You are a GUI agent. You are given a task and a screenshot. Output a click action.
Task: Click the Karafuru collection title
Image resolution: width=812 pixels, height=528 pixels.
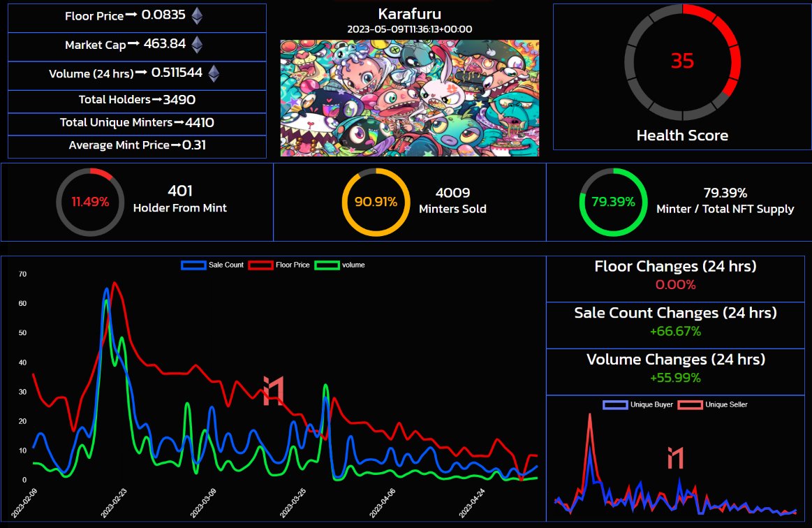(410, 13)
